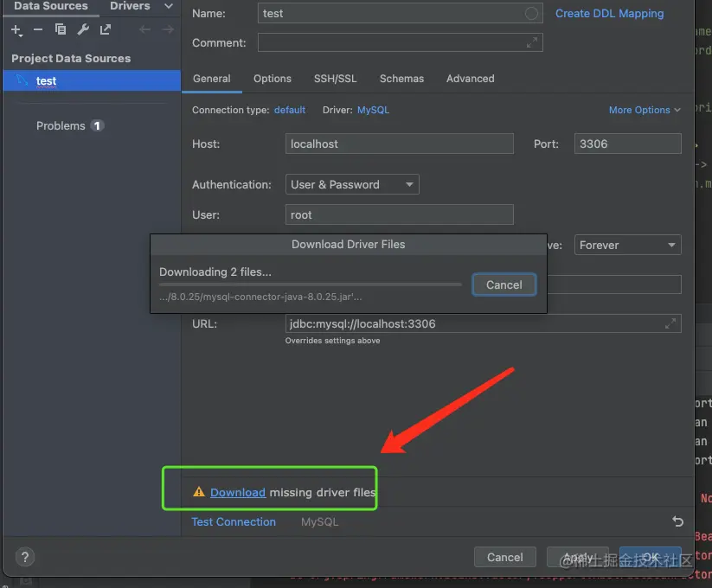
Task: Click the revert changes arrow icon
Action: [677, 521]
